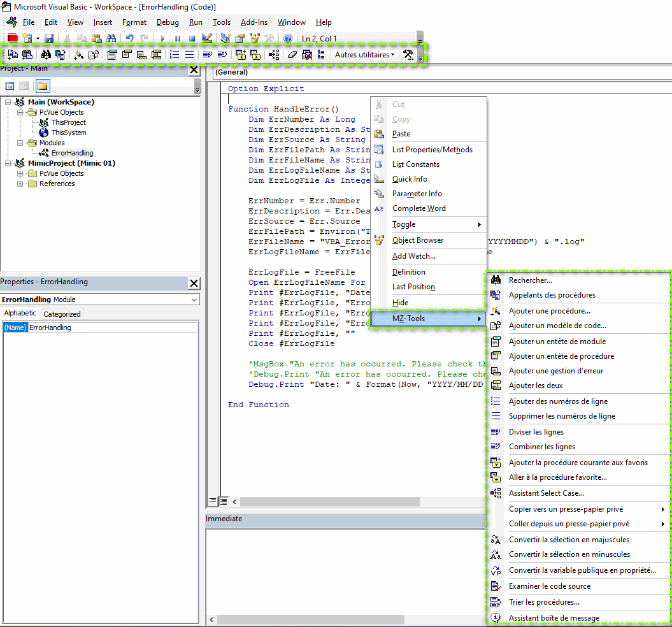The image size is (672, 627).
Task: Open Find using the binoculars icon
Action: tap(110, 38)
